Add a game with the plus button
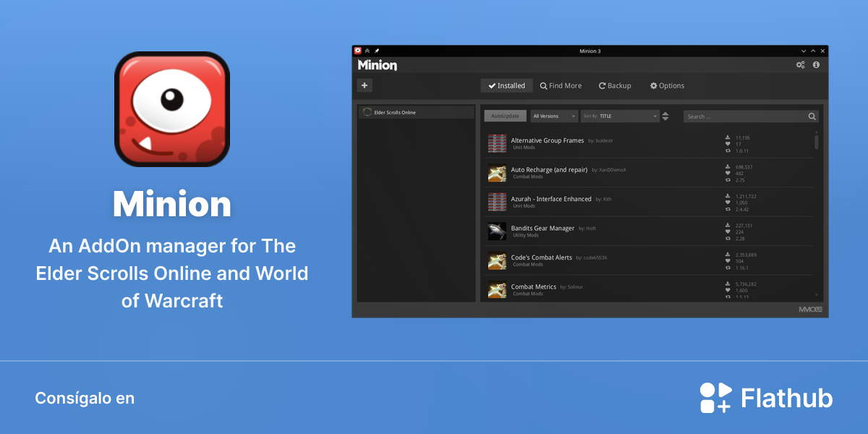 pos(365,85)
